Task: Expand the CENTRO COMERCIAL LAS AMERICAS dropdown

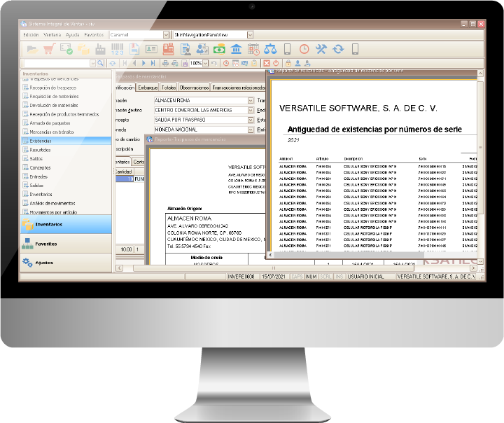Action: (251, 110)
